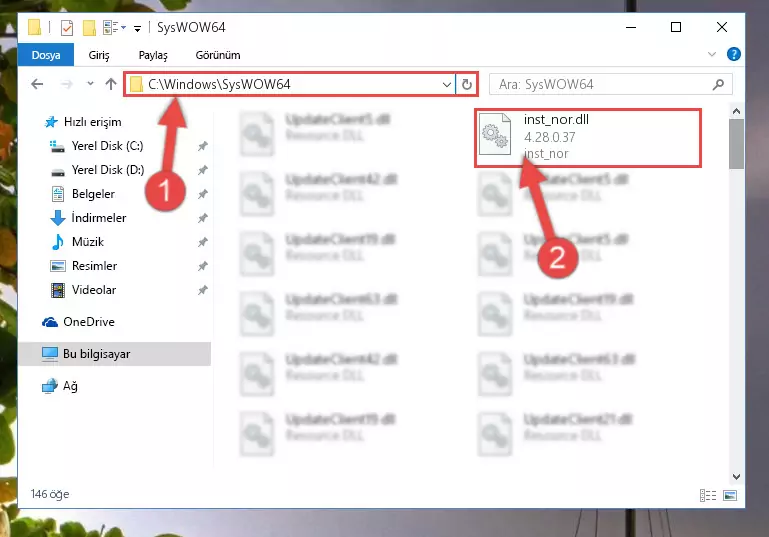Open the Görünüm ribbon tab

click(x=218, y=55)
